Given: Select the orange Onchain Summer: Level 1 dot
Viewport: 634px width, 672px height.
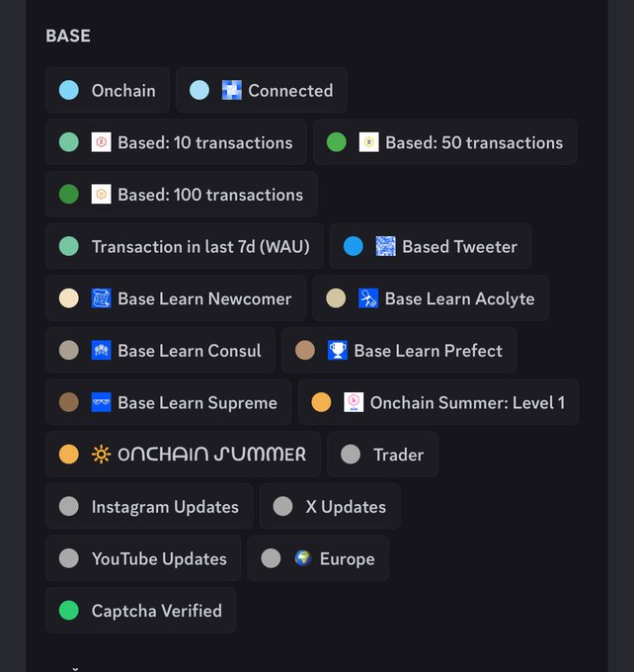Looking at the screenshot, I should tap(321, 402).
